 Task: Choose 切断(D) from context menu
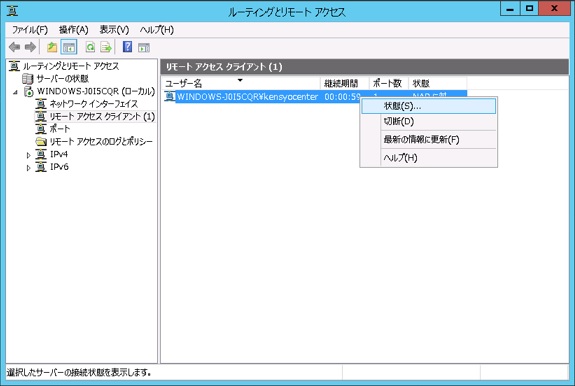pyautogui.click(x=428, y=122)
